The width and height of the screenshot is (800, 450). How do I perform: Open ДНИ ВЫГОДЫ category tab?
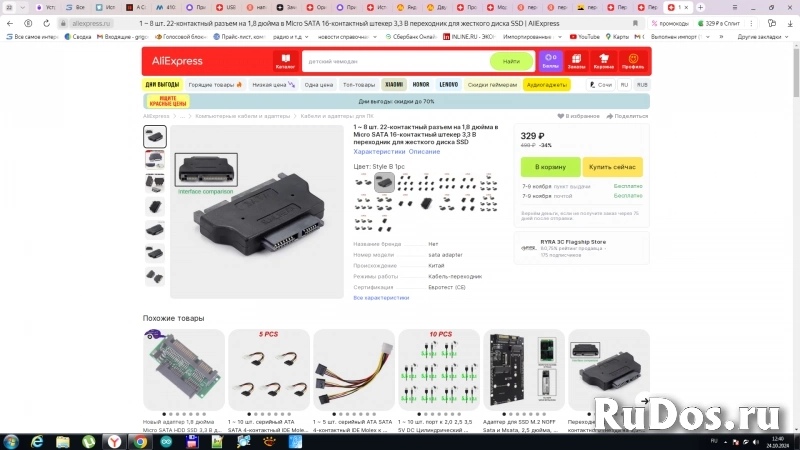pos(162,85)
